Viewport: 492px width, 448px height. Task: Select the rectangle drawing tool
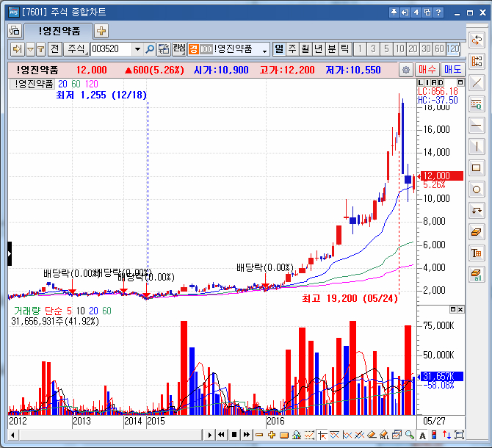coord(477,167)
